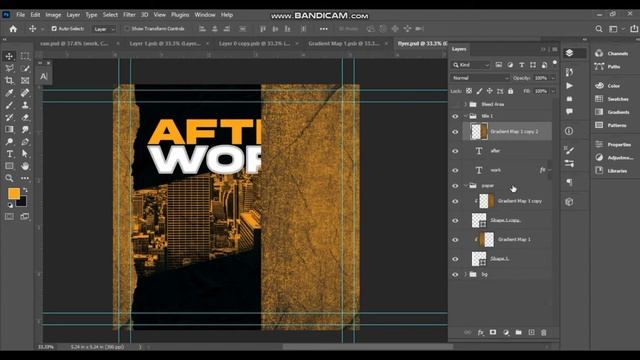Select the Rectangle shape tool

[9, 166]
